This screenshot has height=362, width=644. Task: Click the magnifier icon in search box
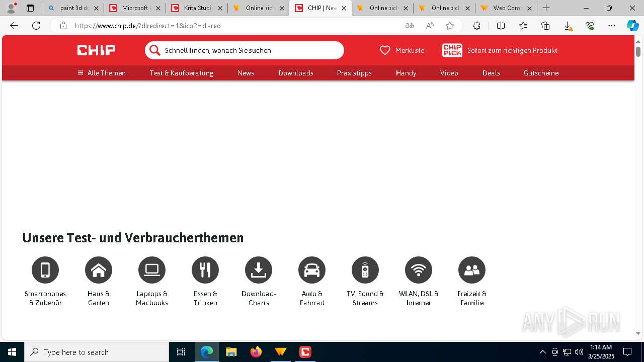tap(155, 50)
